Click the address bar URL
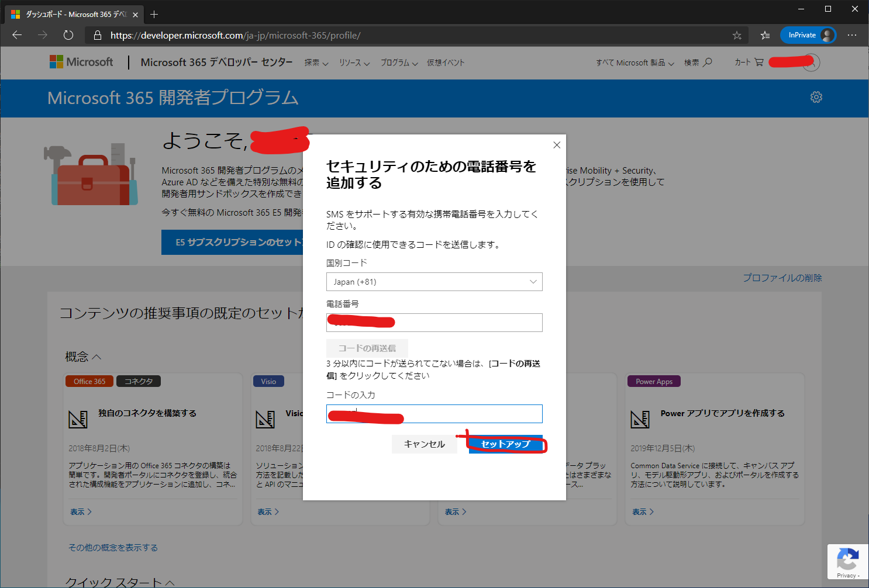 tap(235, 36)
